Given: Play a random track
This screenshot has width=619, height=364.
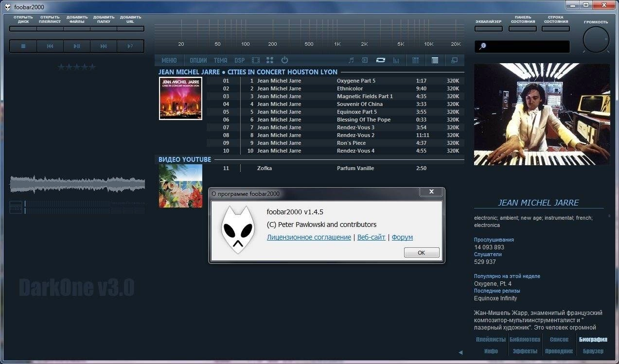Looking at the screenshot, I should [x=130, y=46].
